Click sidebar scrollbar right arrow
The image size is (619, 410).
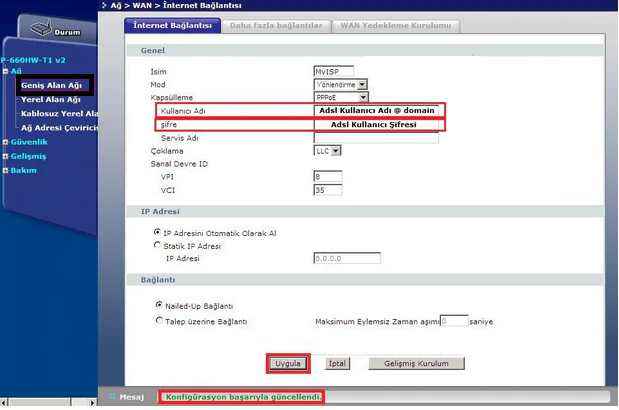coord(92,403)
